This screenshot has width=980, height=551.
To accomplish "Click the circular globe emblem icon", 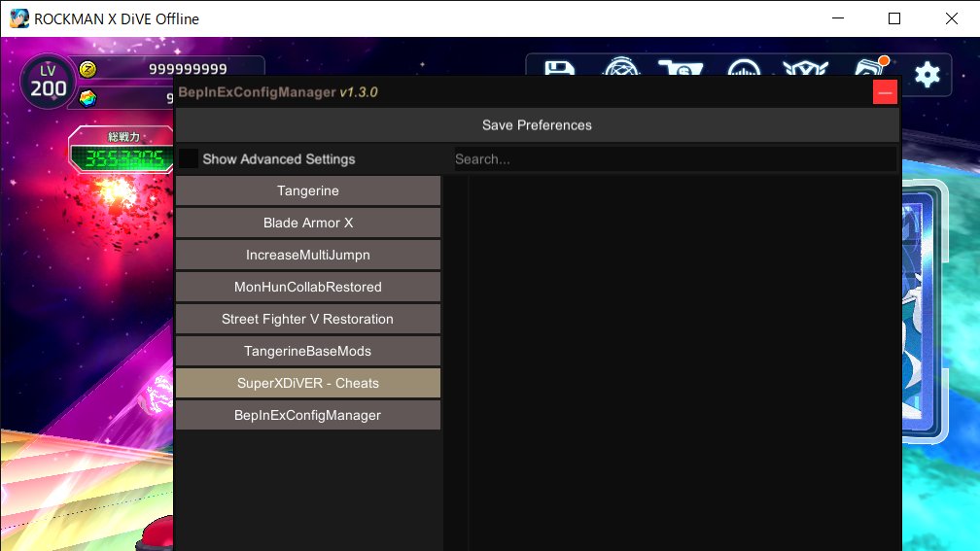I will click(621, 67).
